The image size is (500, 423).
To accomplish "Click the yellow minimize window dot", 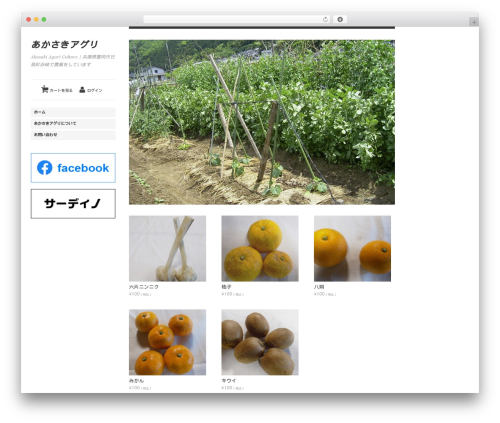I will click(x=36, y=19).
